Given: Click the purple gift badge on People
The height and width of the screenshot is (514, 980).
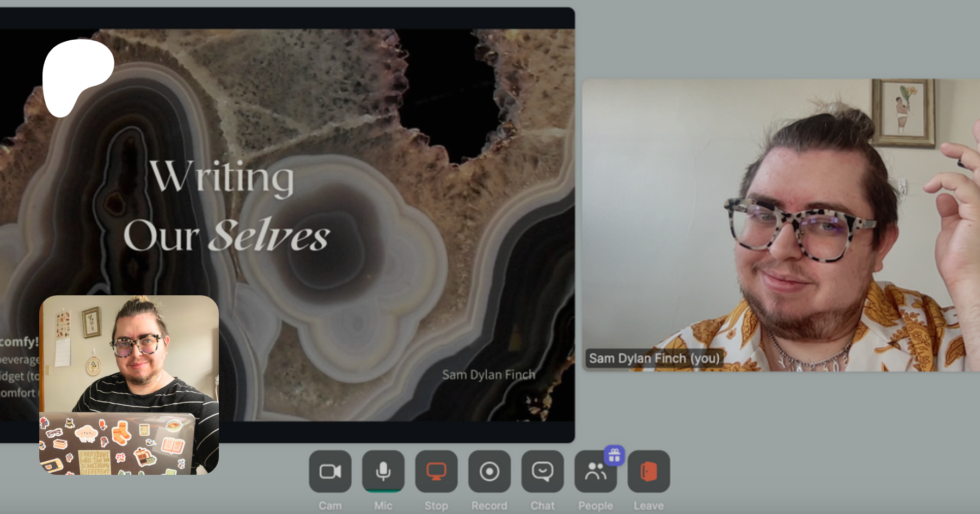Looking at the screenshot, I should pos(614,455).
